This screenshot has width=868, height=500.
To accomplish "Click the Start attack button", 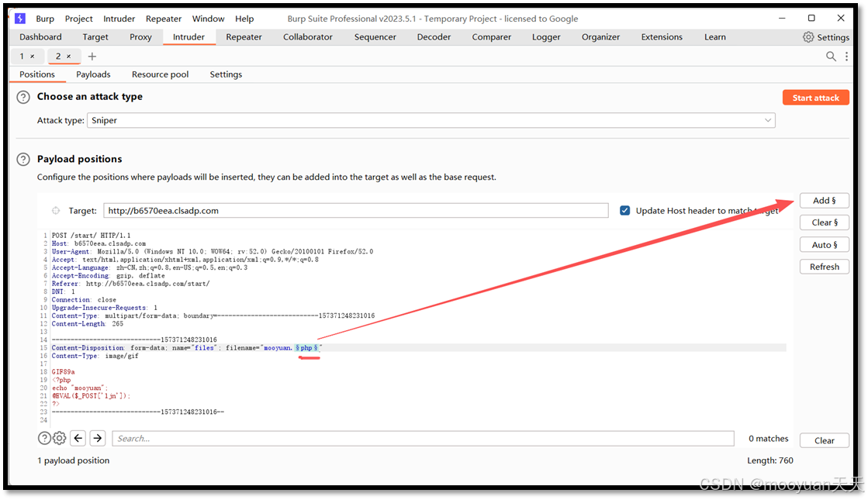I will point(815,98).
